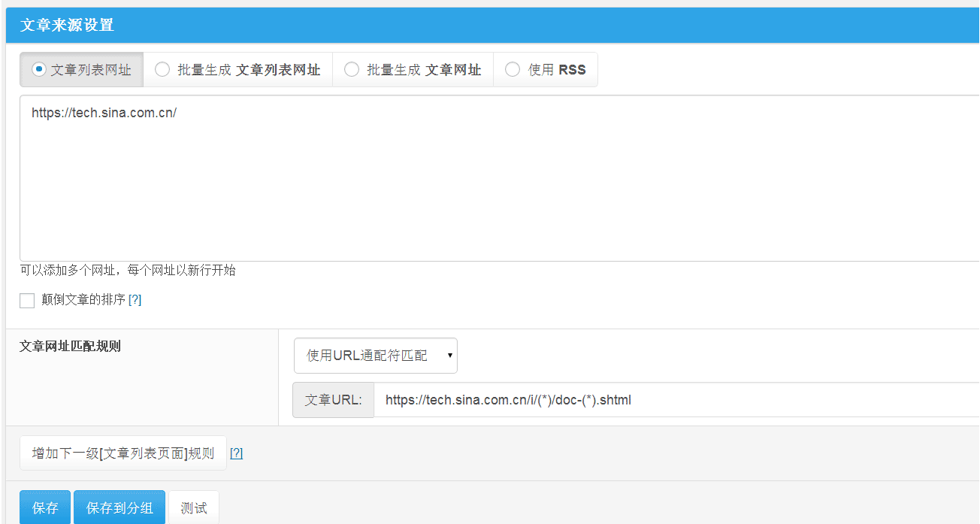This screenshot has height=524, width=980.
Task: Add a next-level article list page rule
Action: tap(122, 452)
